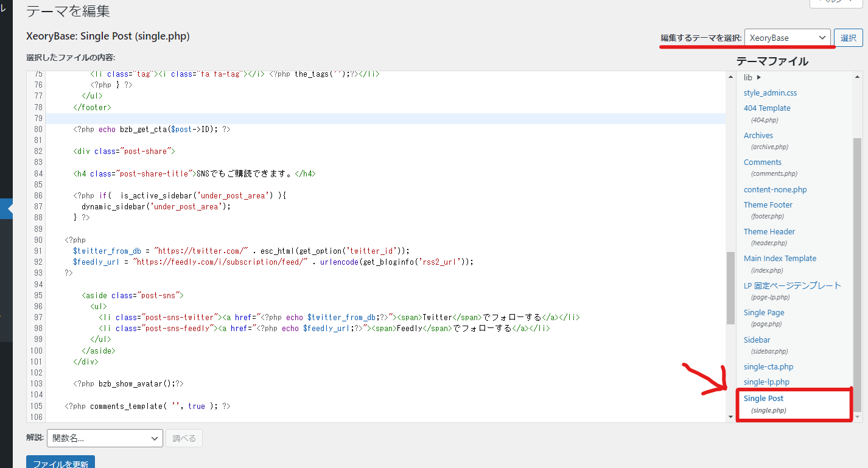The image size is (868, 468).
Task: Open the content-none.php file
Action: point(774,189)
